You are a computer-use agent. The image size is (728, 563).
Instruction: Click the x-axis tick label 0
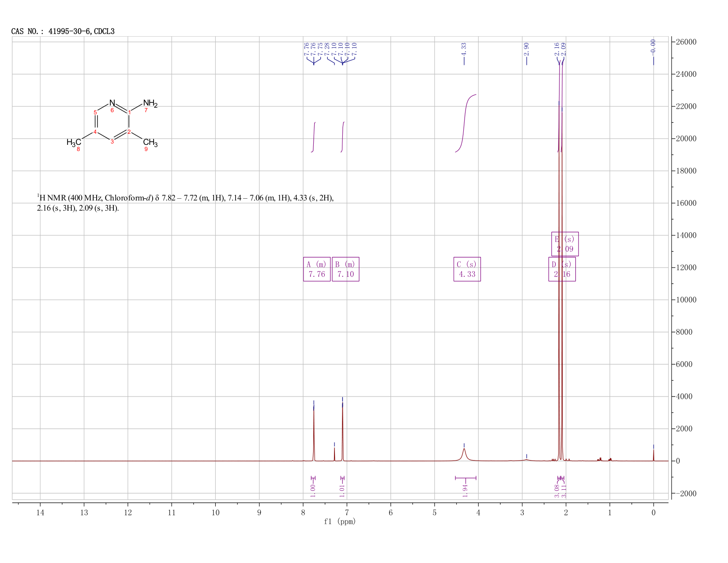(653, 512)
